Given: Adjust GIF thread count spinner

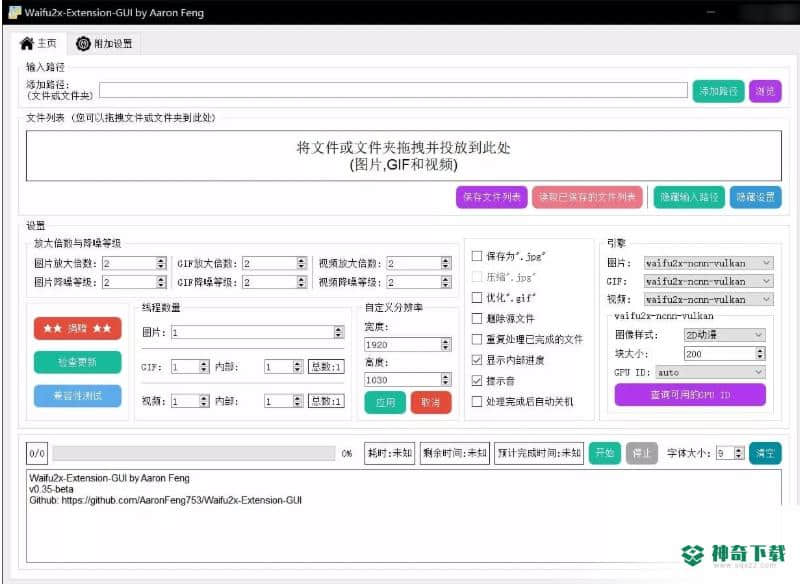Looking at the screenshot, I should pos(190,367).
